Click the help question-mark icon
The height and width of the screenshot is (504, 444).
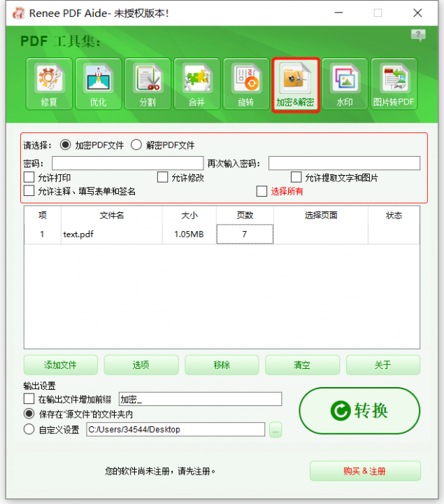[x=418, y=35]
